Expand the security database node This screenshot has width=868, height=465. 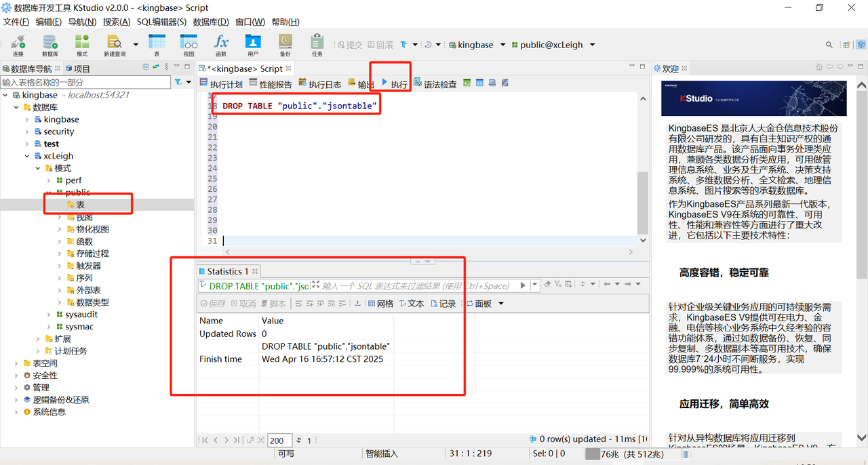[x=28, y=132]
